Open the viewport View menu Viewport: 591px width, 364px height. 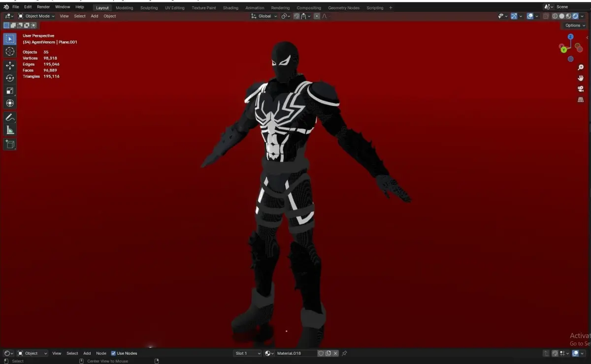tap(65, 16)
